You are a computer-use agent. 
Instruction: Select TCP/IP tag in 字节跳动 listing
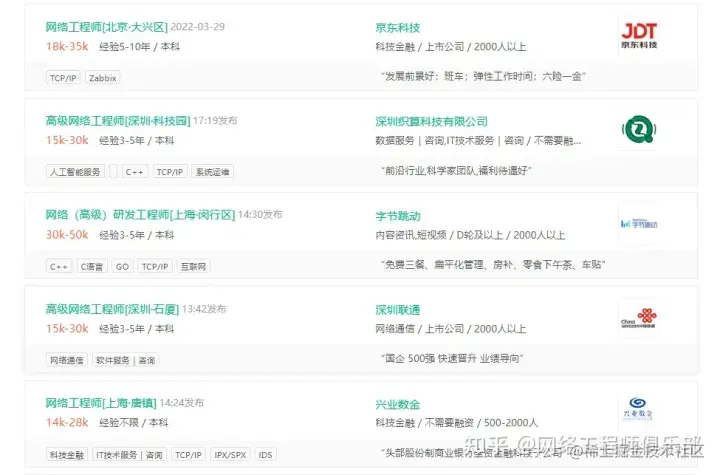click(x=155, y=266)
